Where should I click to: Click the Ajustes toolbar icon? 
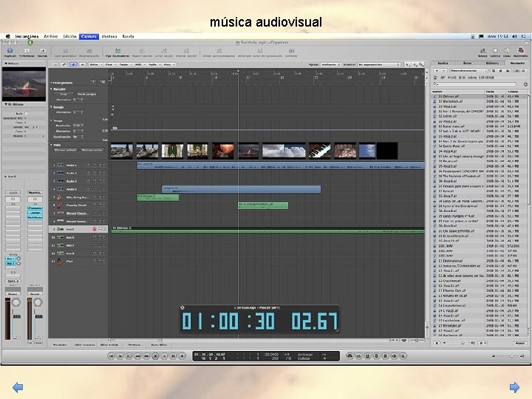(x=43, y=51)
